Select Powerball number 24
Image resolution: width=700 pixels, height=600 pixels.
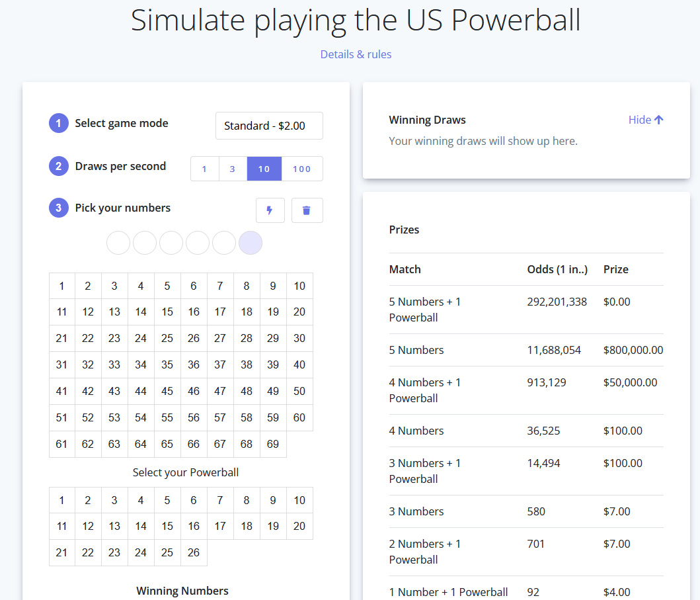[141, 552]
